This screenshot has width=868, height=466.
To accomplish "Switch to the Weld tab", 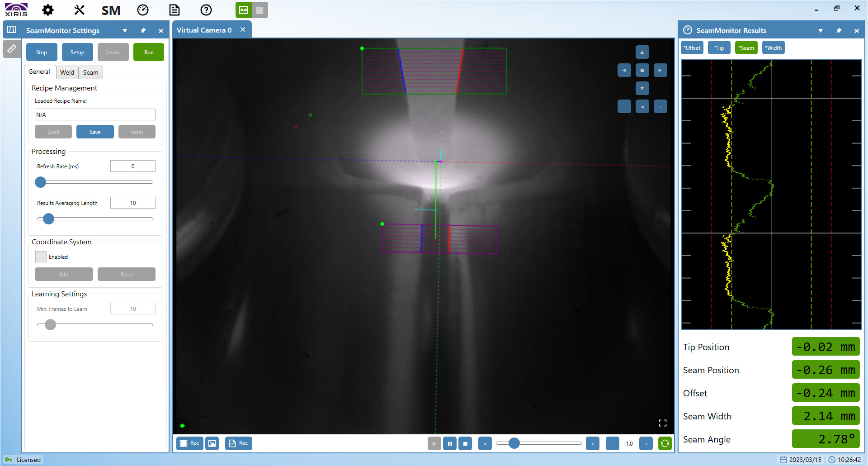I will [67, 72].
